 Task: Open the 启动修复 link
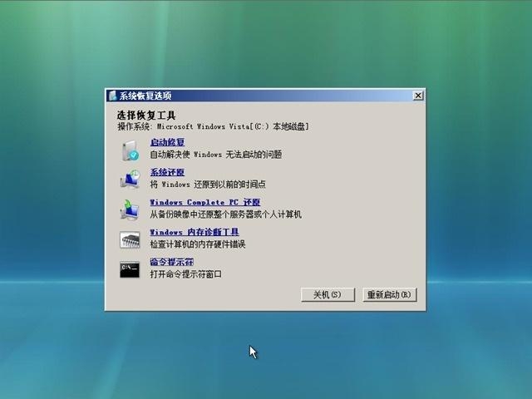click(167, 142)
